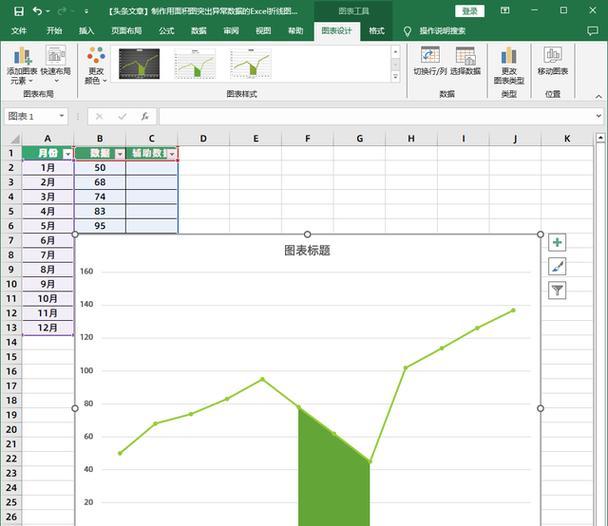Open ribbon display options icon

[505, 10]
